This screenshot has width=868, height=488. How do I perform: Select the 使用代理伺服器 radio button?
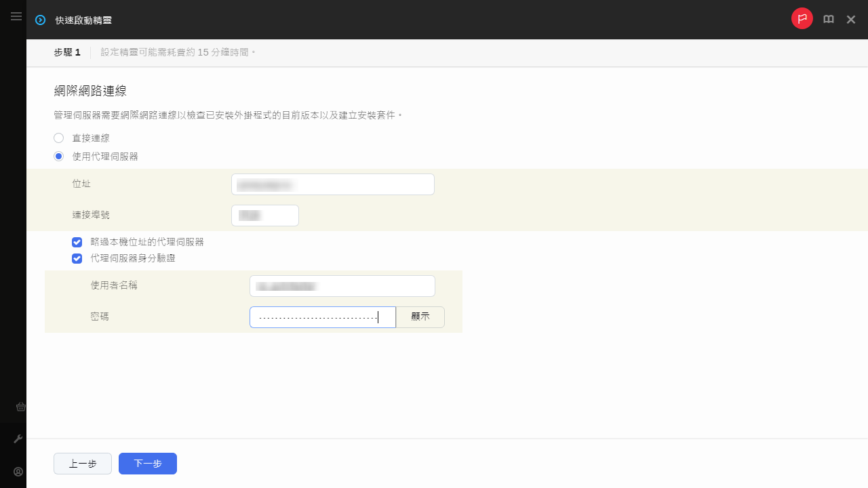(59, 157)
